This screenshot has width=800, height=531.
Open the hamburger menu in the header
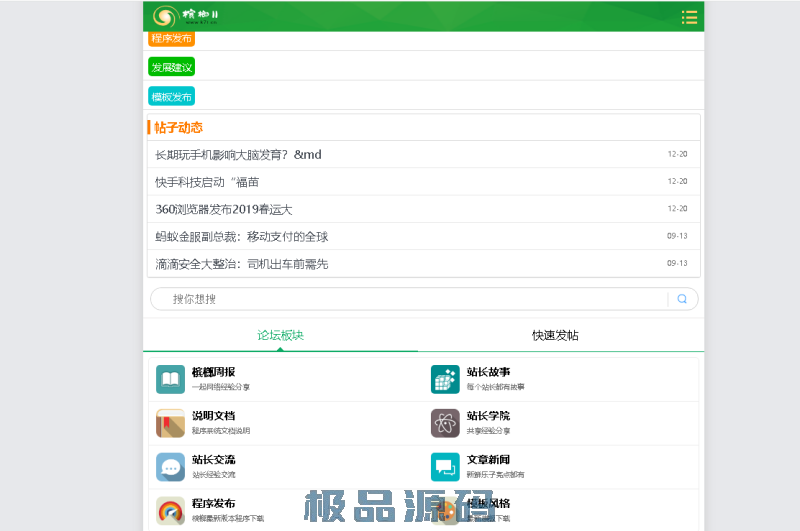(x=689, y=17)
